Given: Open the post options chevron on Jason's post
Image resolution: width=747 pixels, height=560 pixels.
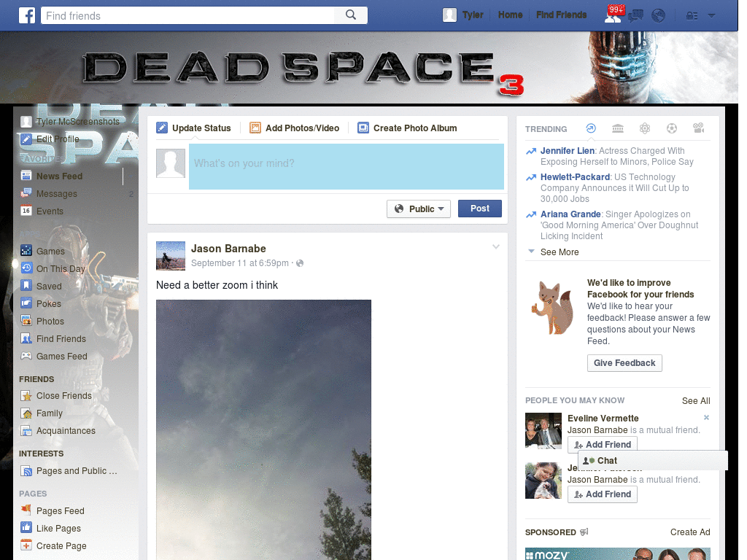Looking at the screenshot, I should click(496, 246).
